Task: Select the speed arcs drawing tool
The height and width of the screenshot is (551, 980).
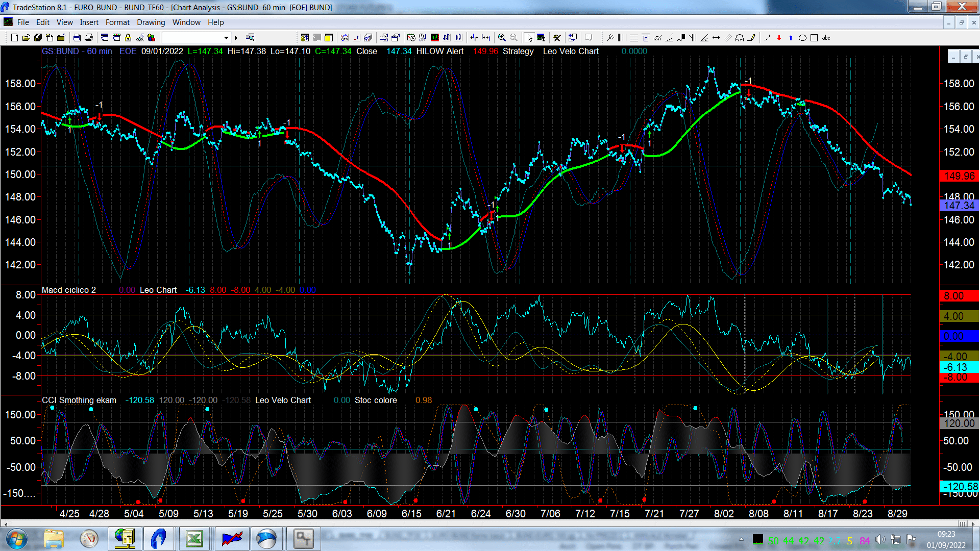Action: click(x=657, y=38)
